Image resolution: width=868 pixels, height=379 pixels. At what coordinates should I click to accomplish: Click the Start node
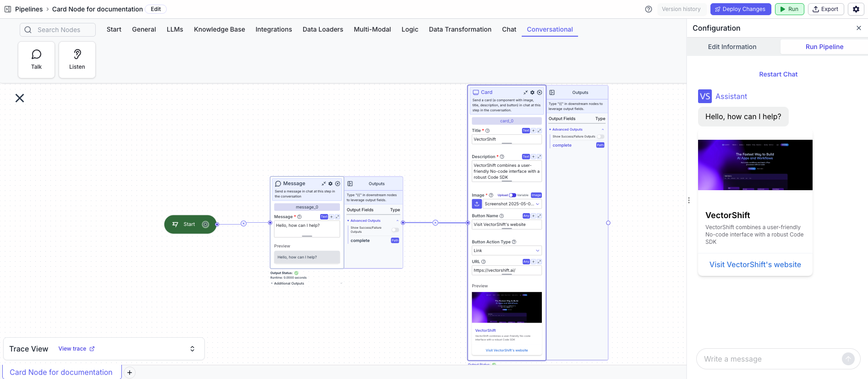[190, 224]
